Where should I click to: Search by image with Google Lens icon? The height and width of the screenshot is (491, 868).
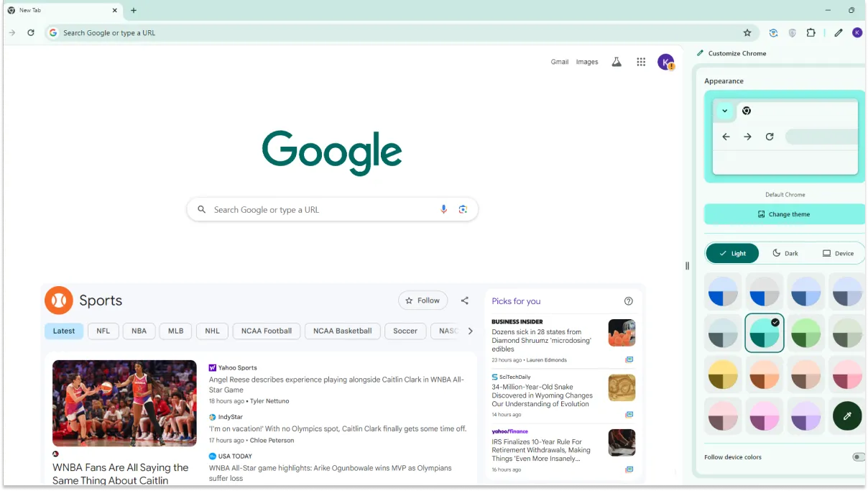463,209
